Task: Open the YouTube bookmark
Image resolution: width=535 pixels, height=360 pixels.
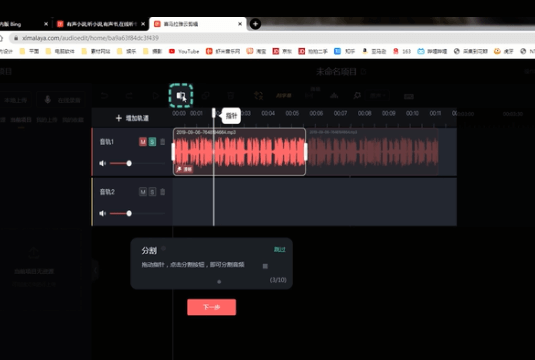Action: point(184,51)
